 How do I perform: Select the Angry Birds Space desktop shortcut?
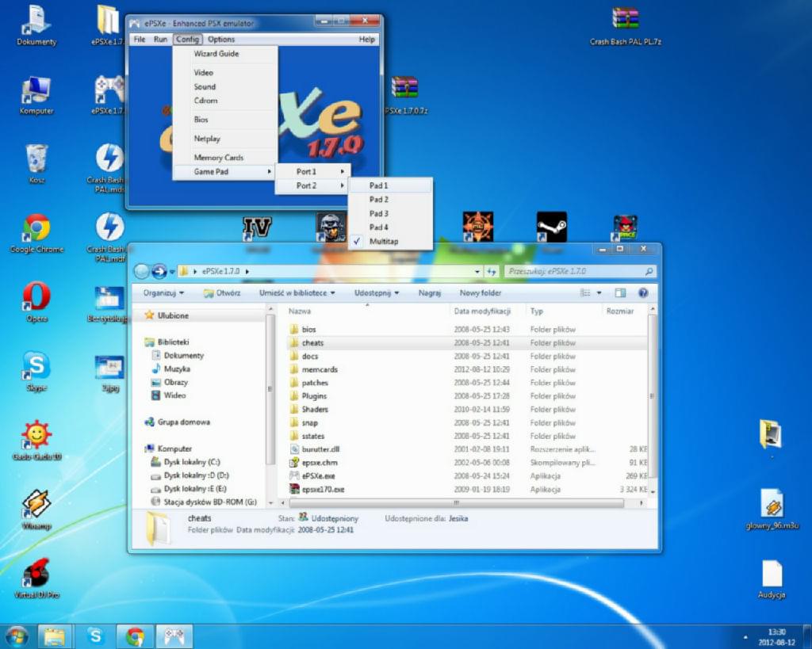point(625,227)
